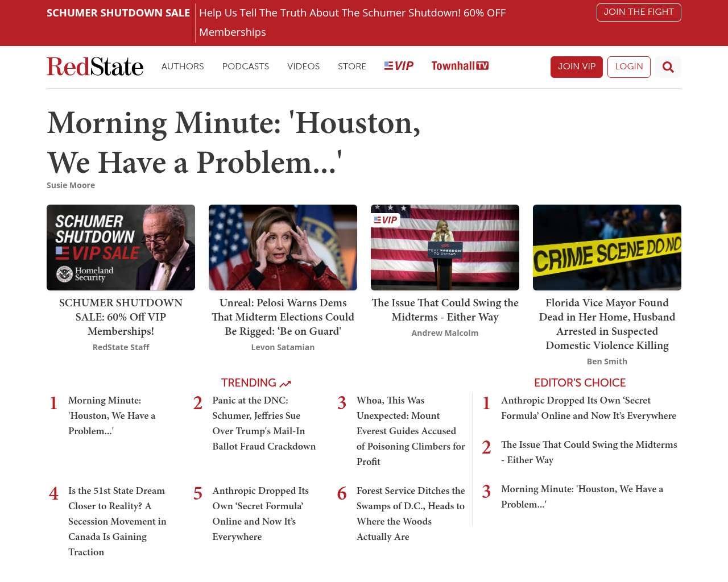Open the Schumer Shutdown VIP Sale thumbnail
728x582 pixels.
(121, 247)
